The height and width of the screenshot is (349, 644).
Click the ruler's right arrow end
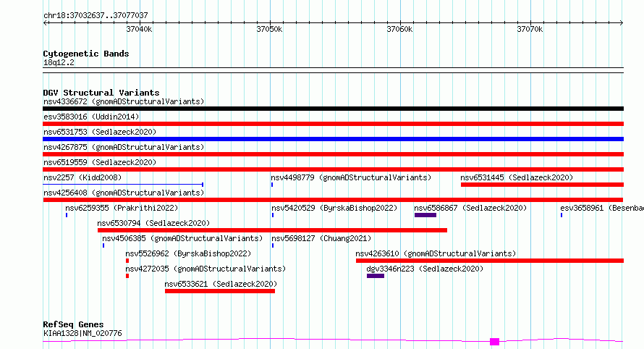pos(622,23)
